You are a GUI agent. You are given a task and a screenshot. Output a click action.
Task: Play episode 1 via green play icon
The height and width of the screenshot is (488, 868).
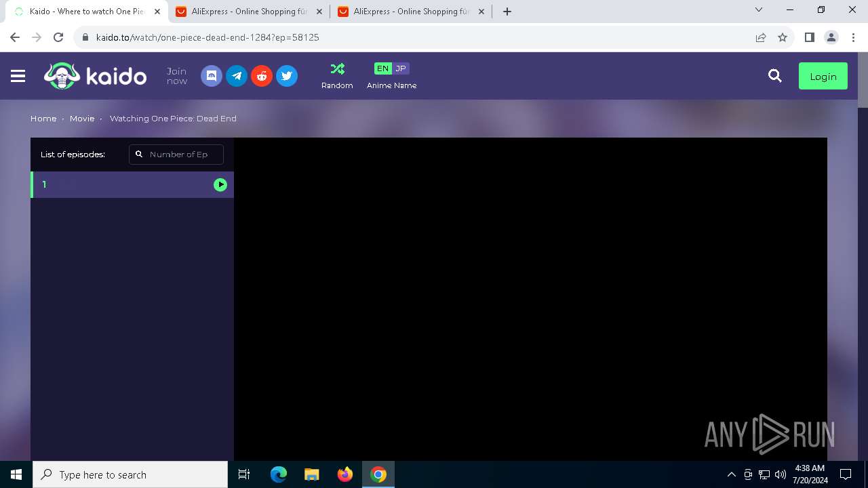pos(220,184)
